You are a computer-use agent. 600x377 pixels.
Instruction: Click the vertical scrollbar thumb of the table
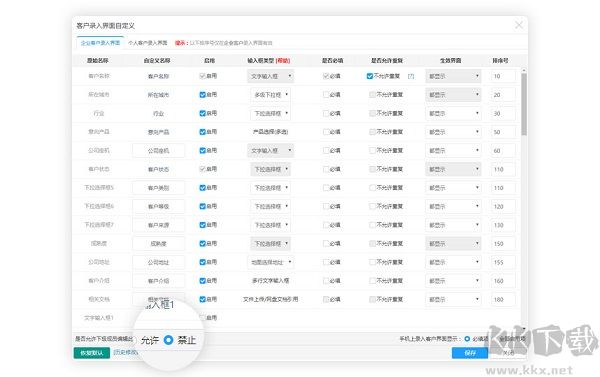click(524, 103)
